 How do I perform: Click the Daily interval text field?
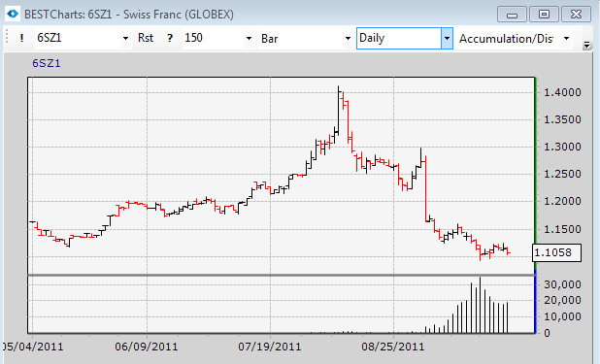click(x=399, y=38)
